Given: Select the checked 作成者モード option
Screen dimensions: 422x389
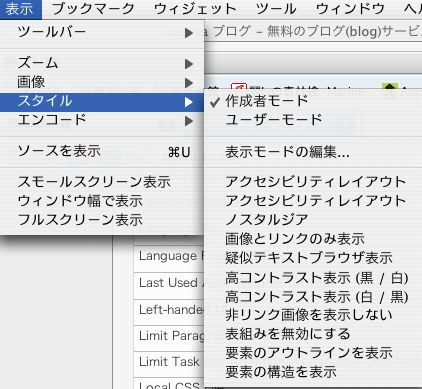Looking at the screenshot, I should pos(313,101).
